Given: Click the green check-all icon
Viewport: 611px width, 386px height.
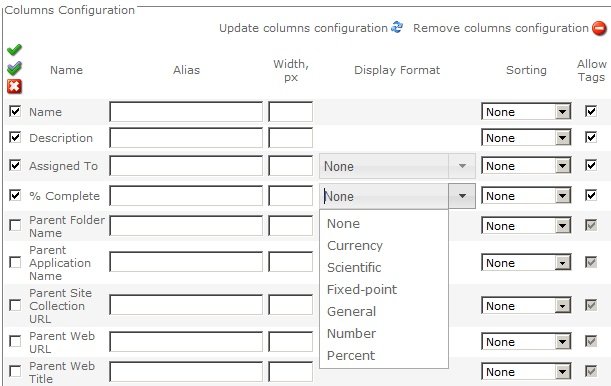Looking at the screenshot, I should tap(14, 50).
